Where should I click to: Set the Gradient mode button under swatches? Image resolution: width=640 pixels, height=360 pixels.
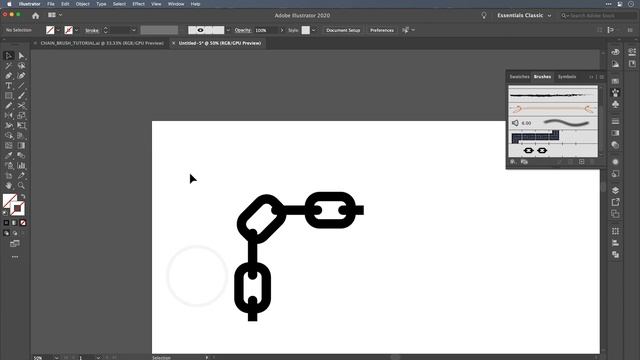pos(15,223)
